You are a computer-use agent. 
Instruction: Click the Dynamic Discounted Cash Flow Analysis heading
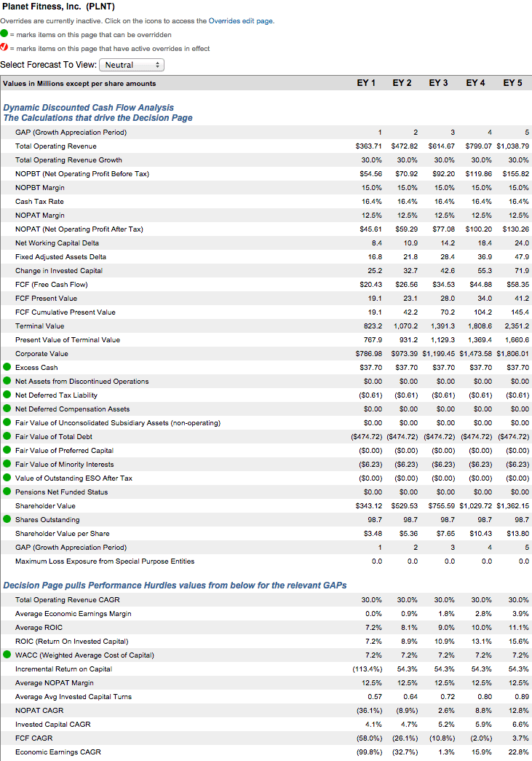click(88, 108)
